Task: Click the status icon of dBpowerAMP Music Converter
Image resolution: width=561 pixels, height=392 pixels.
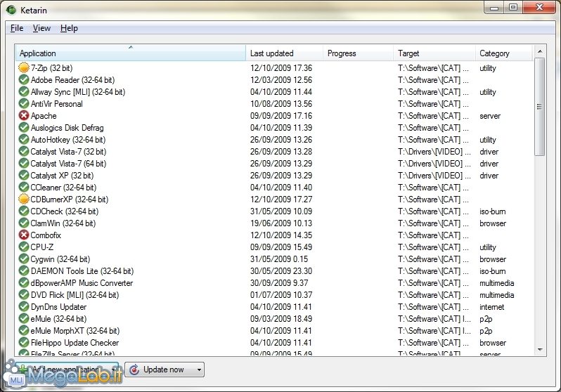Action: click(24, 283)
